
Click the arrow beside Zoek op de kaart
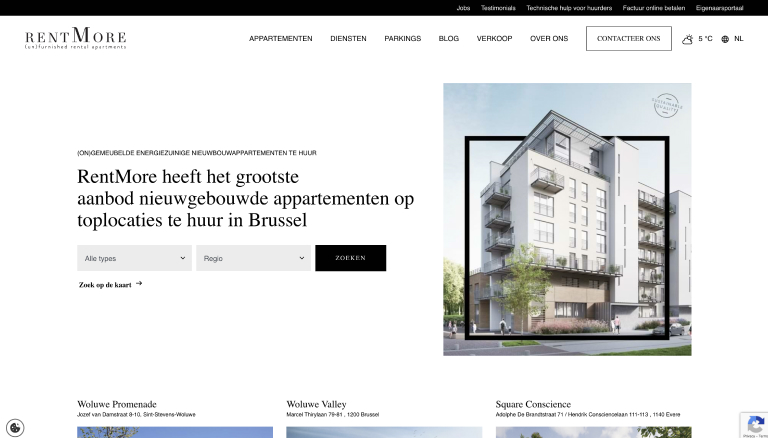coord(139,283)
